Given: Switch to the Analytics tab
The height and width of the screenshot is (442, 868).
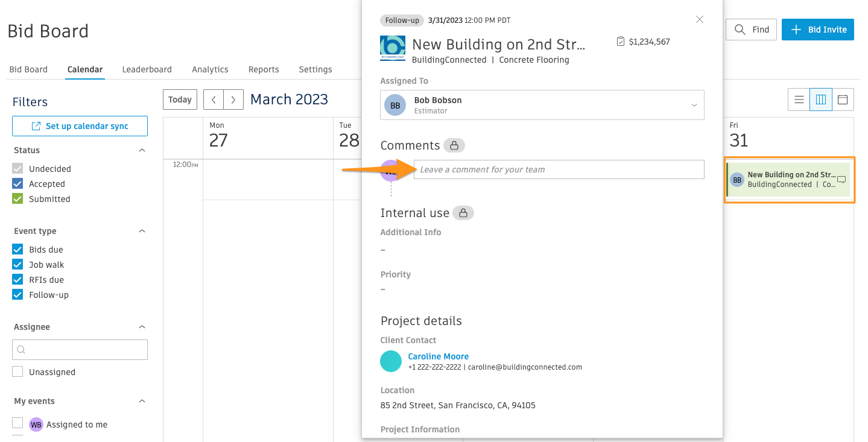Looking at the screenshot, I should click(210, 69).
